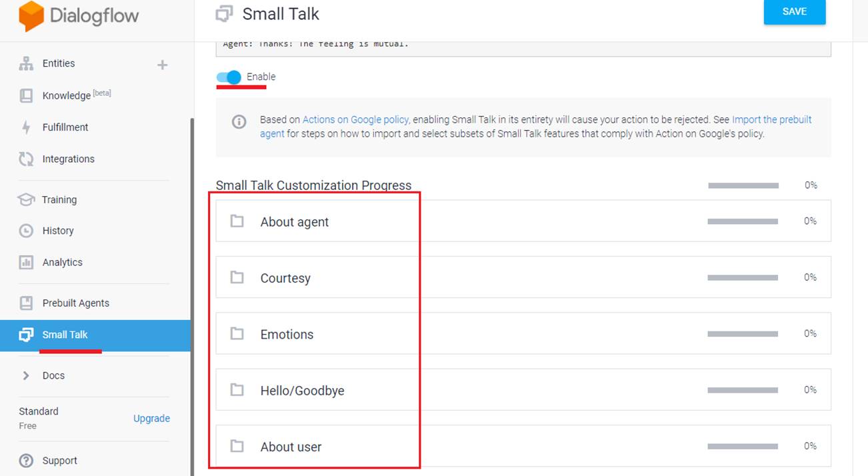
Task: Click the Training graduation cap icon
Action: point(26,199)
